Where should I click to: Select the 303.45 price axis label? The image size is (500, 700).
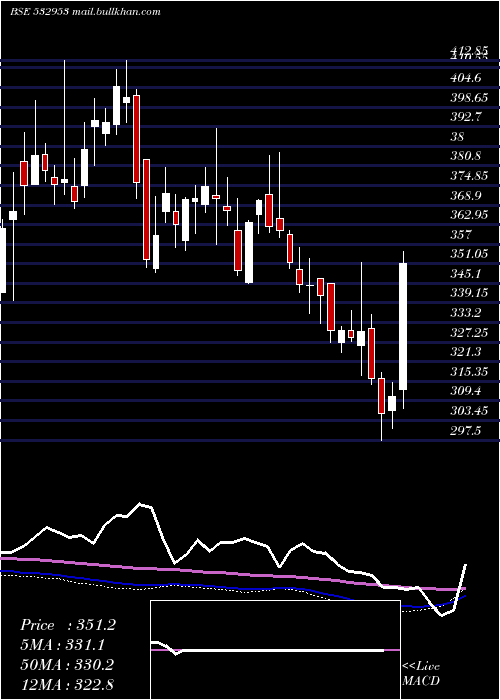(x=469, y=410)
